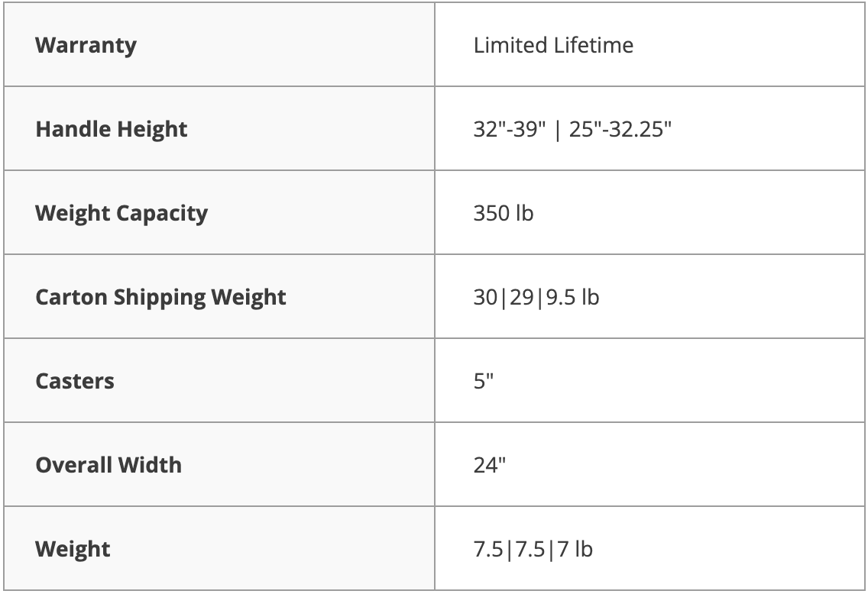868x594 pixels.
Task: Select the 5" casters value
Action: 484,381
